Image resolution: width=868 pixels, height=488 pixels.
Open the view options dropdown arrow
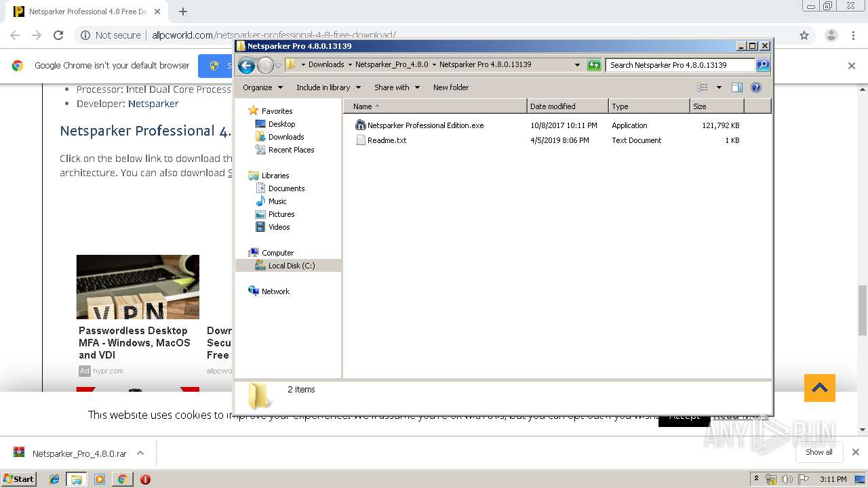(719, 87)
